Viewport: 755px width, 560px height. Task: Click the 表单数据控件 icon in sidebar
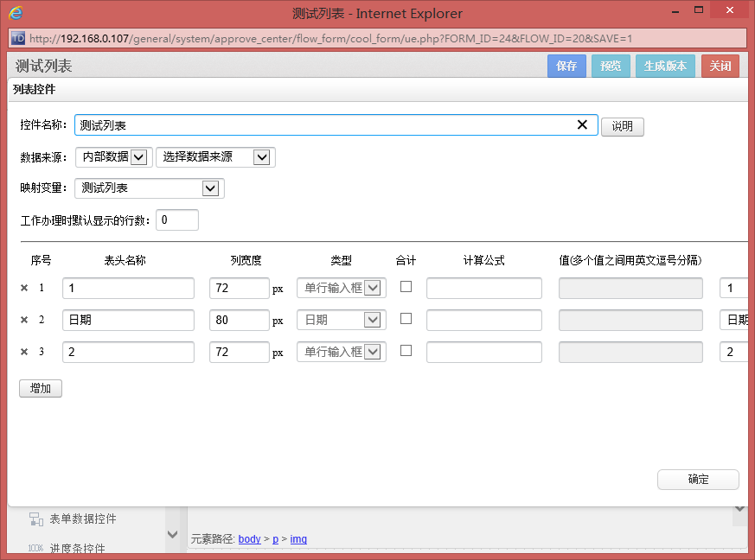(x=35, y=519)
